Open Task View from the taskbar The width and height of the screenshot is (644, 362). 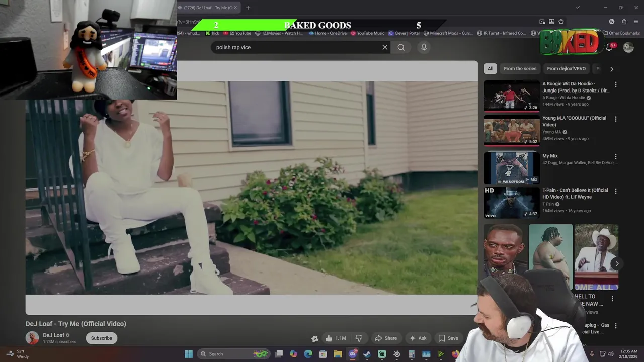pyautogui.click(x=279, y=354)
